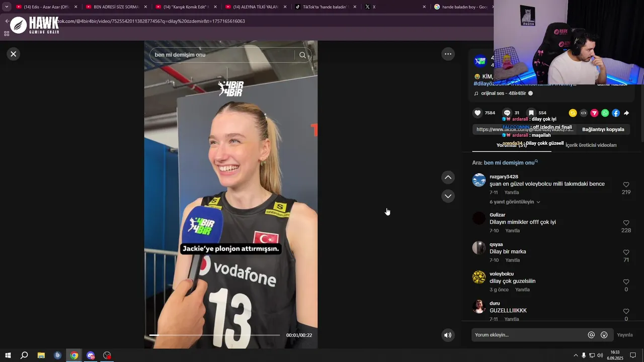The image size is (644, 362).
Task: Click the browser address bar URL
Action: click(x=149, y=21)
